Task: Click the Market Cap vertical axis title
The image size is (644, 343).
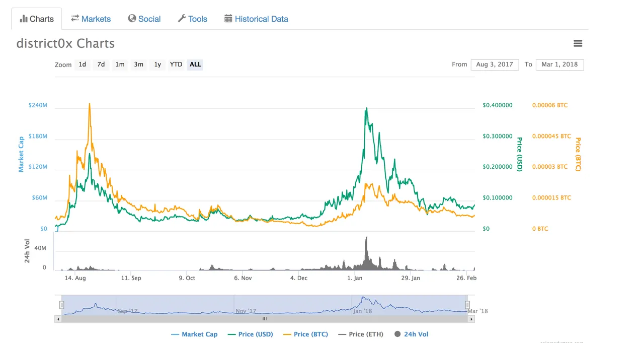Action: click(21, 154)
